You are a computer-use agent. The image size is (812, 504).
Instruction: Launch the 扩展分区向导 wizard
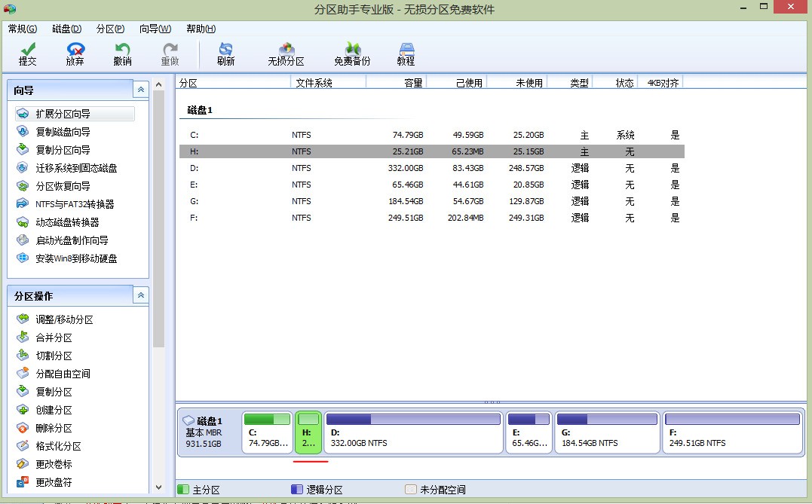tap(63, 114)
